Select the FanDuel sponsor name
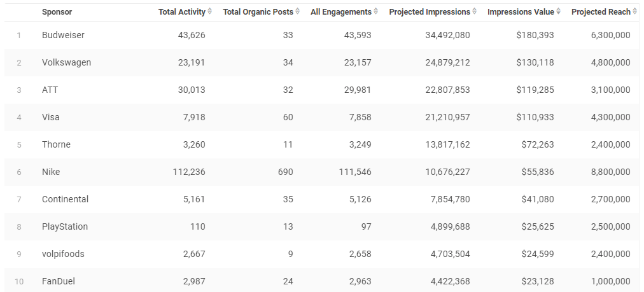 59,281
